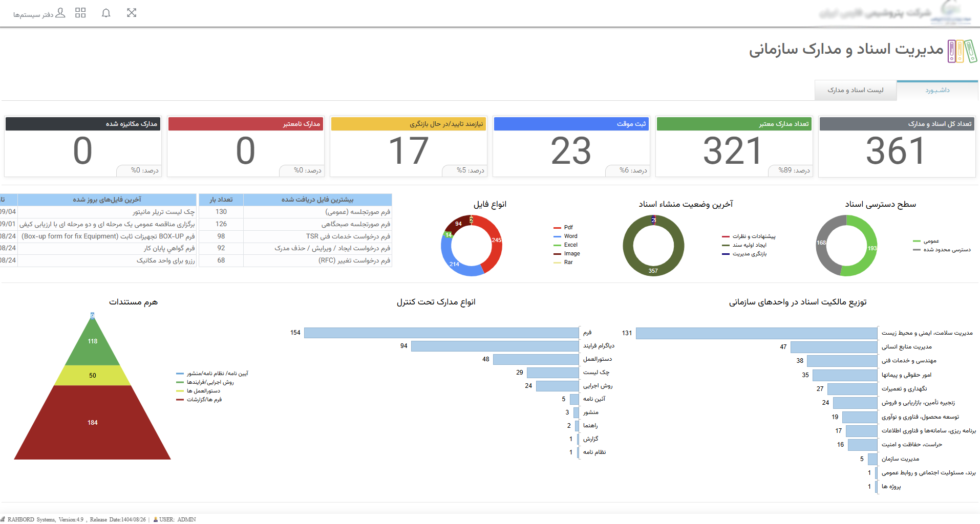The height and width of the screenshot is (524, 980).
Task: Click the فرم bar with value 154
Action: pos(441,333)
